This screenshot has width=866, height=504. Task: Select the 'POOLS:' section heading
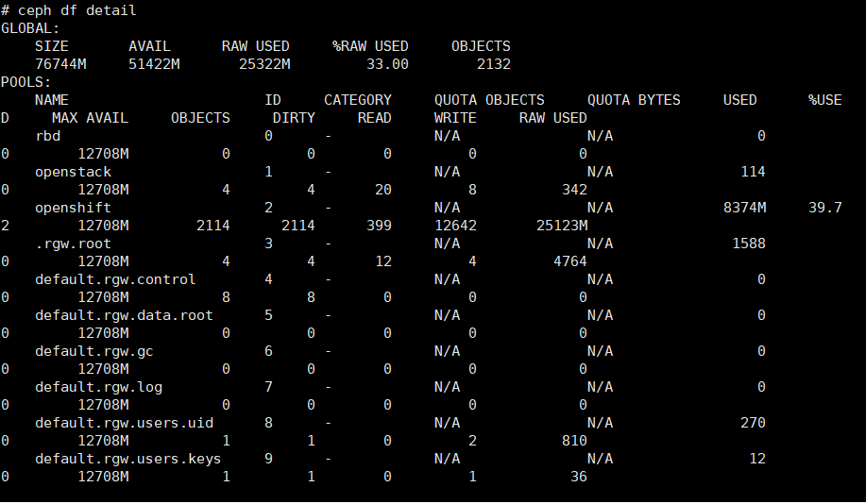pyautogui.click(x=25, y=82)
